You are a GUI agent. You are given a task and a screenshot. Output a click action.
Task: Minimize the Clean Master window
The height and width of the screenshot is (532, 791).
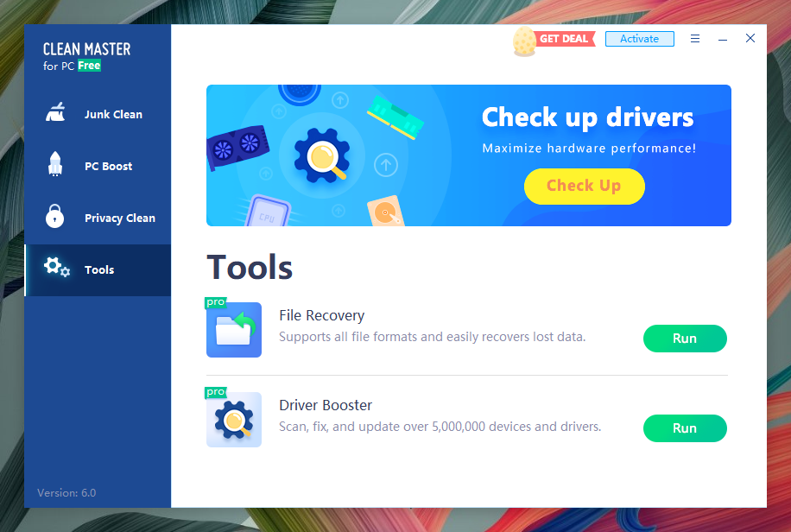point(723,39)
